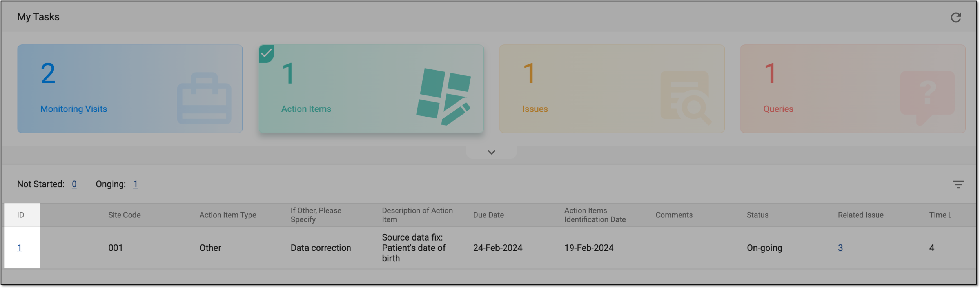Collapse the task cards with the chevron
This screenshot has height=288, width=980.
click(x=491, y=152)
